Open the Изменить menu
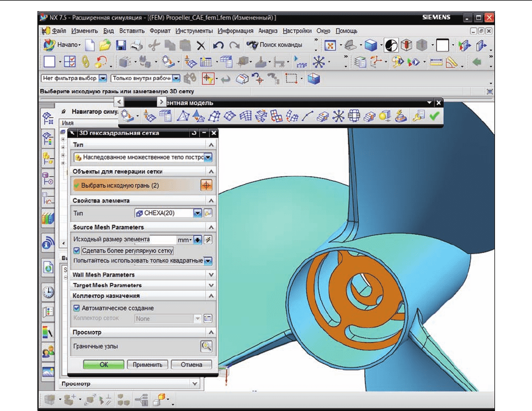This screenshot has width=532, height=411. tap(84, 31)
